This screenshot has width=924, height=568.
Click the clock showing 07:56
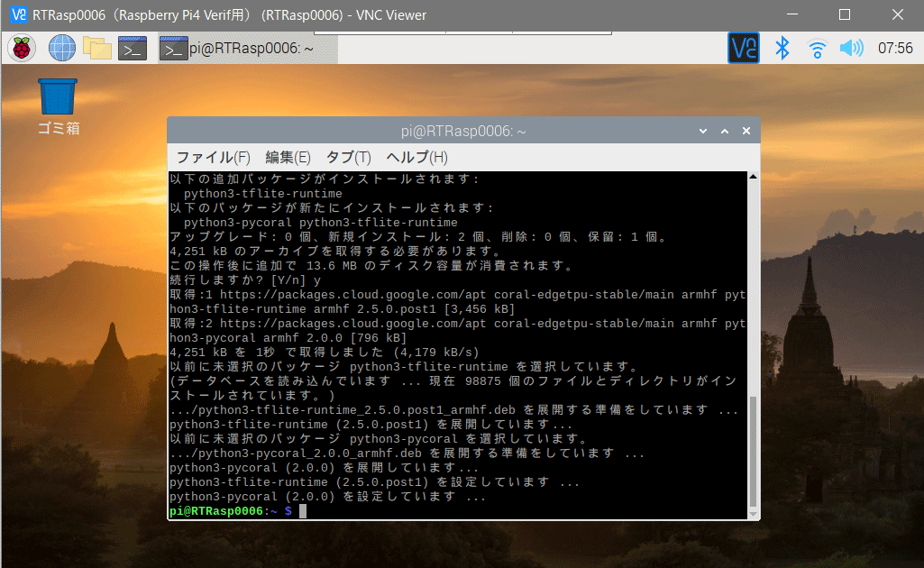pyautogui.click(x=896, y=48)
